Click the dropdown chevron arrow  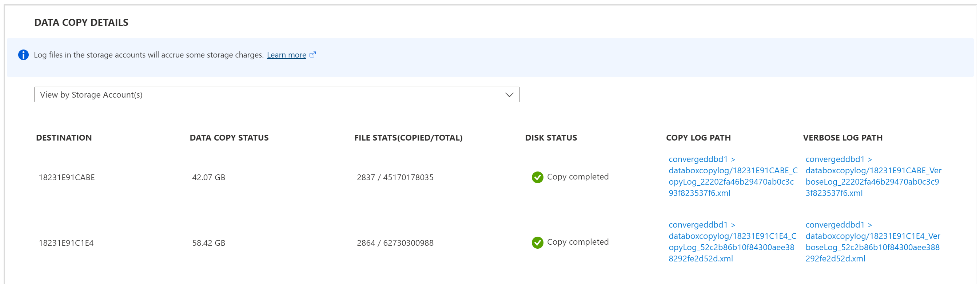pyautogui.click(x=509, y=94)
